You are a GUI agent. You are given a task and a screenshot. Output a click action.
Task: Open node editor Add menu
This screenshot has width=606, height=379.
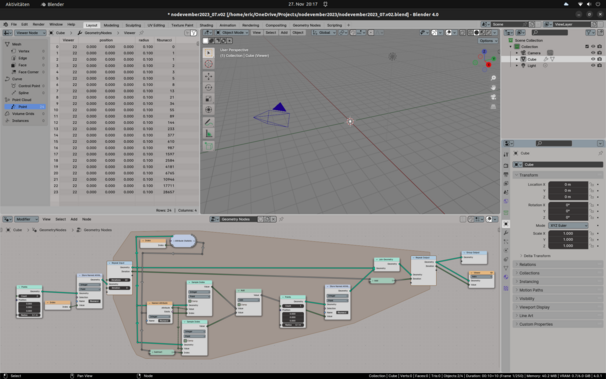(x=74, y=219)
